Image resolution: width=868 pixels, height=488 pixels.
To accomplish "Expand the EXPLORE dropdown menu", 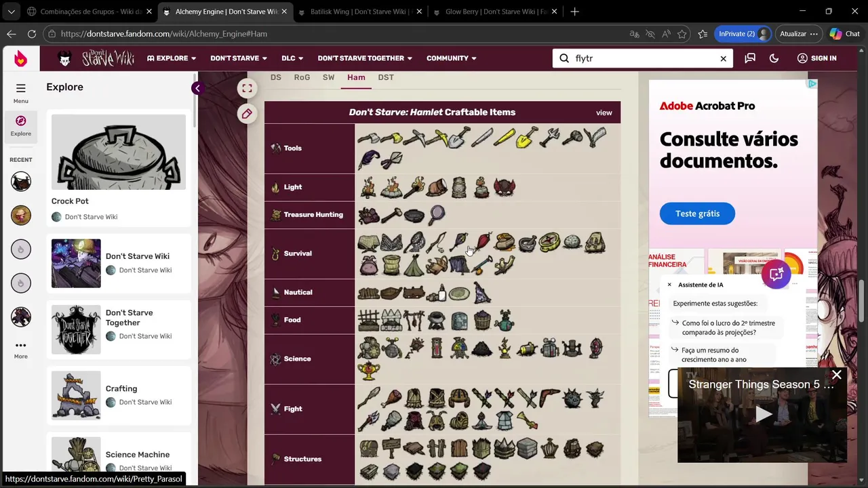I will pyautogui.click(x=172, y=58).
